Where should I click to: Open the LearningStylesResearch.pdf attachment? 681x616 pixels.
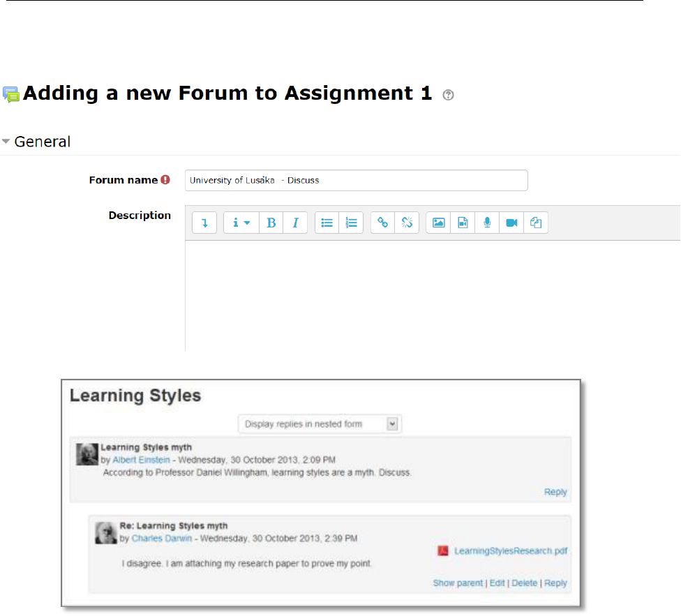click(510, 550)
